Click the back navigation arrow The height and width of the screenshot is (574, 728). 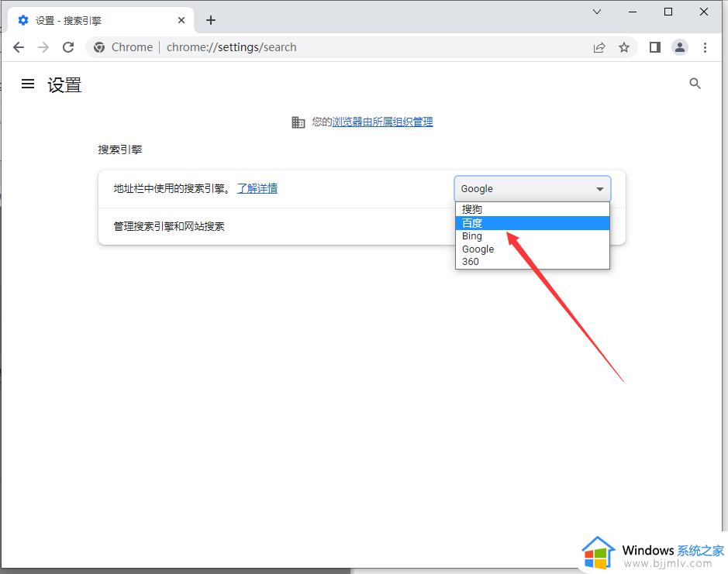coord(19,47)
